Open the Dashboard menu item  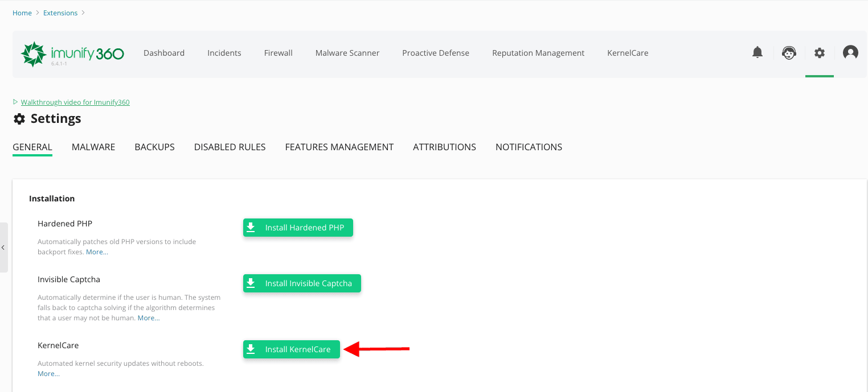(164, 53)
